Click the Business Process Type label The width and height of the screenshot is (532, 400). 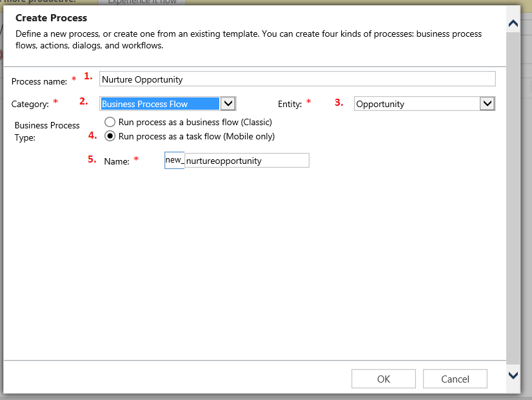click(x=47, y=131)
